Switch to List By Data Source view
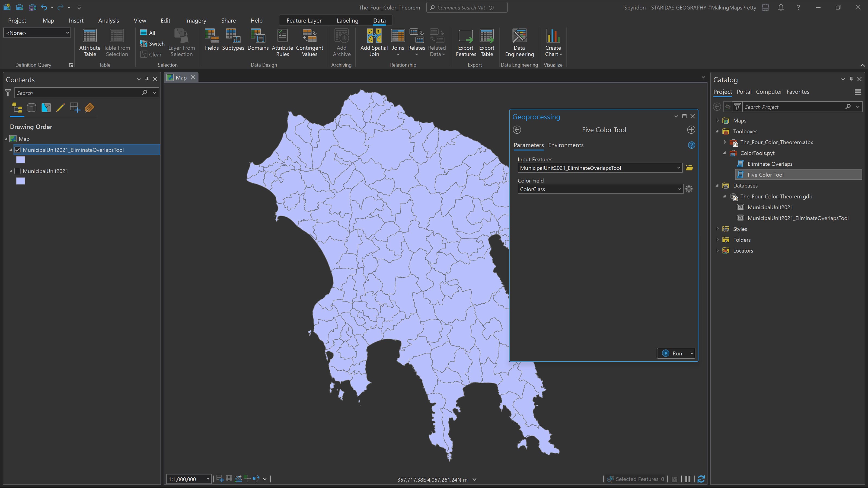This screenshot has width=868, height=488. (x=31, y=108)
